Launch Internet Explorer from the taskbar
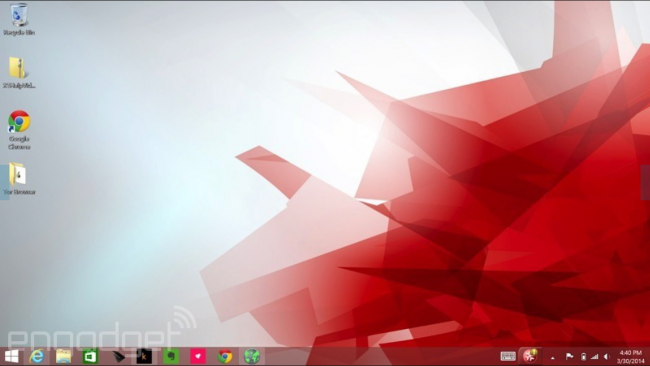The image size is (650, 366). click(x=37, y=356)
